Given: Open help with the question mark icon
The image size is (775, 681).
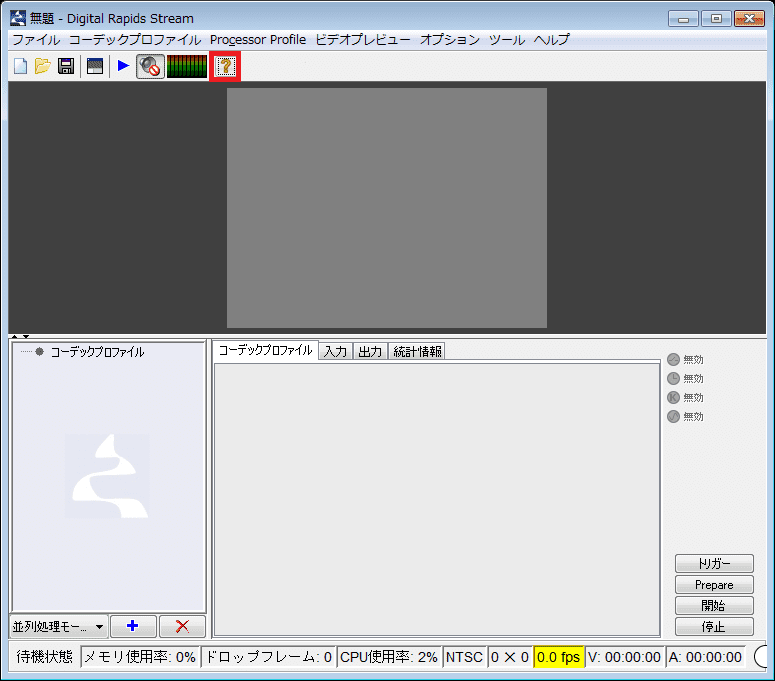Looking at the screenshot, I should tap(226, 66).
